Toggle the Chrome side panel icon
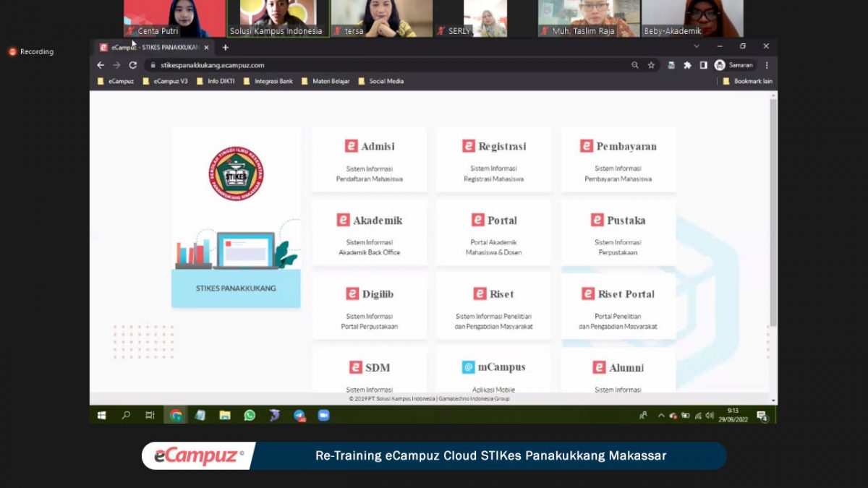 tap(703, 65)
